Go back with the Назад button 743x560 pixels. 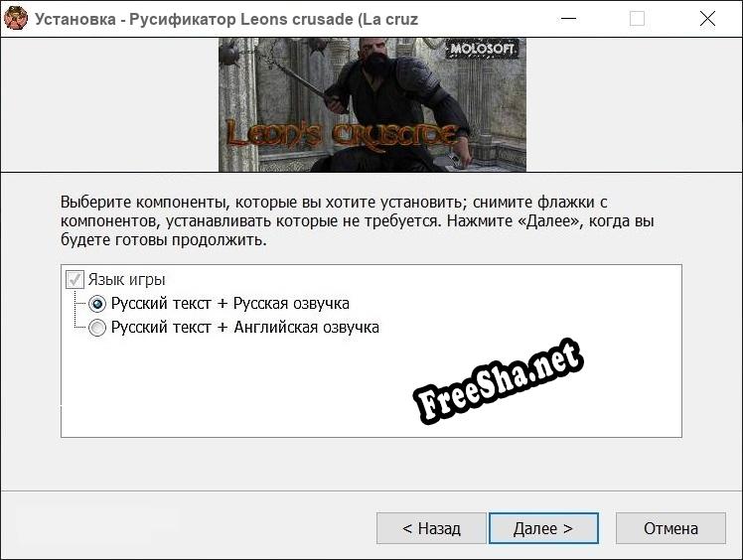[431, 528]
